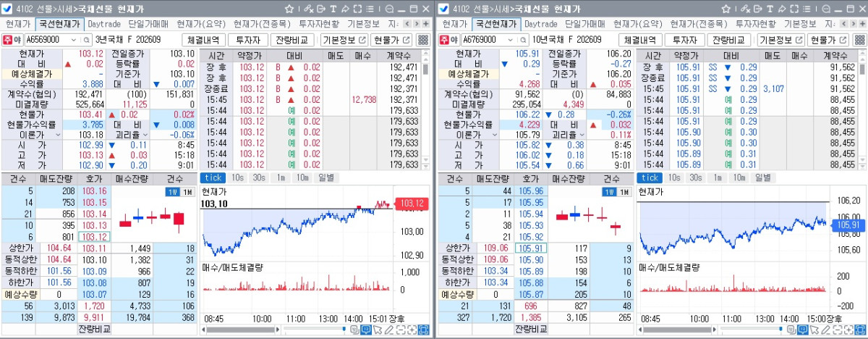Click the grid layout icon in right window

point(860,40)
